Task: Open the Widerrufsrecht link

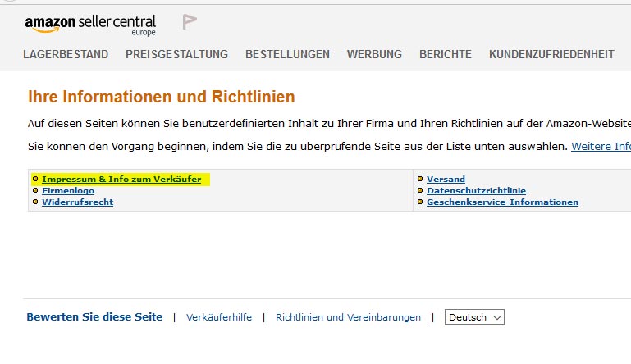Action: (x=78, y=202)
